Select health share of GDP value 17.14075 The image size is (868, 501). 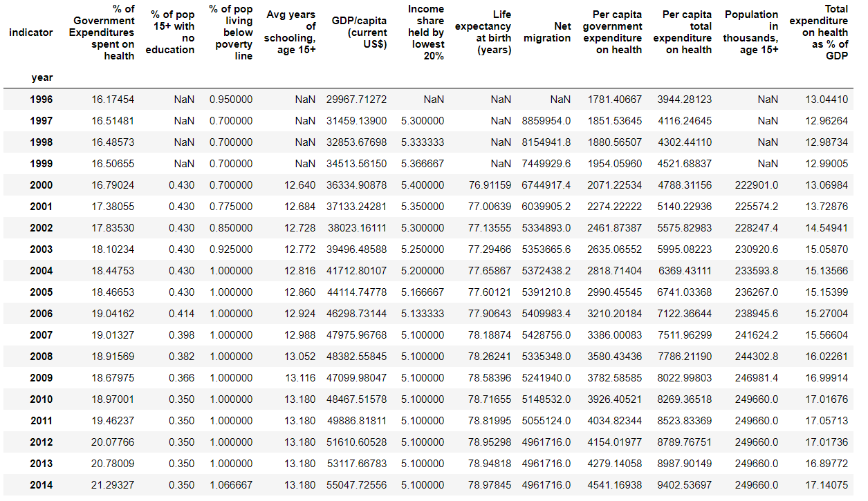pyautogui.click(x=826, y=485)
